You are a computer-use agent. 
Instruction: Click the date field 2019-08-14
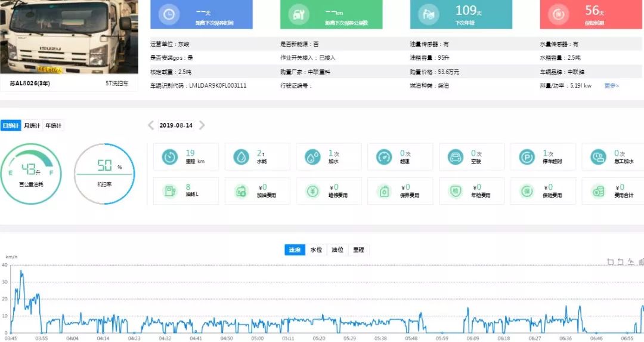click(176, 125)
